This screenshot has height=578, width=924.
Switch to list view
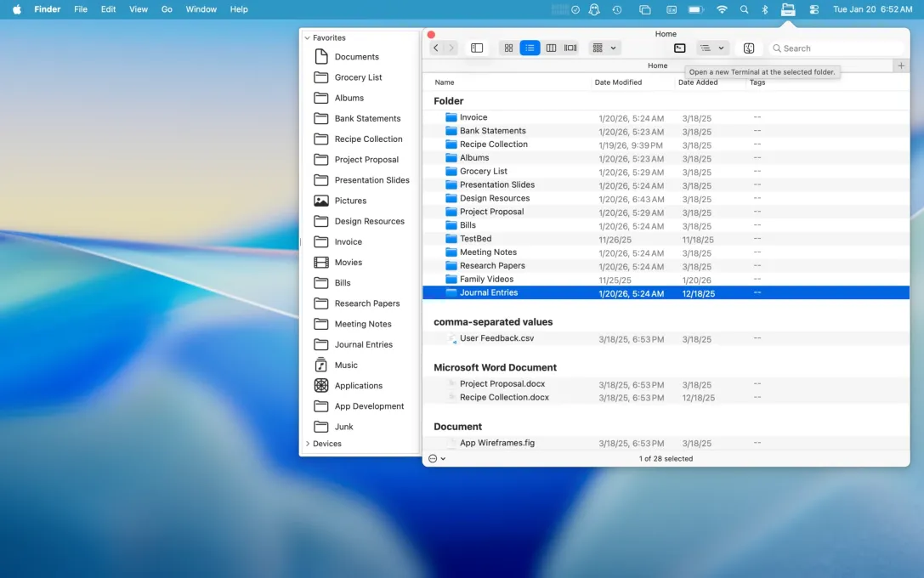point(530,48)
